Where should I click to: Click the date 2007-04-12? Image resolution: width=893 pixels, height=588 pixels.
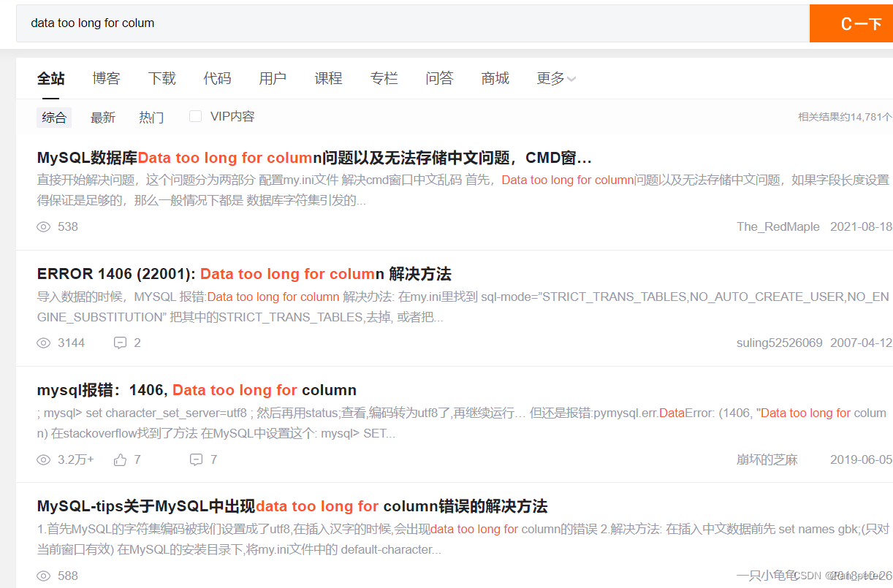(862, 343)
